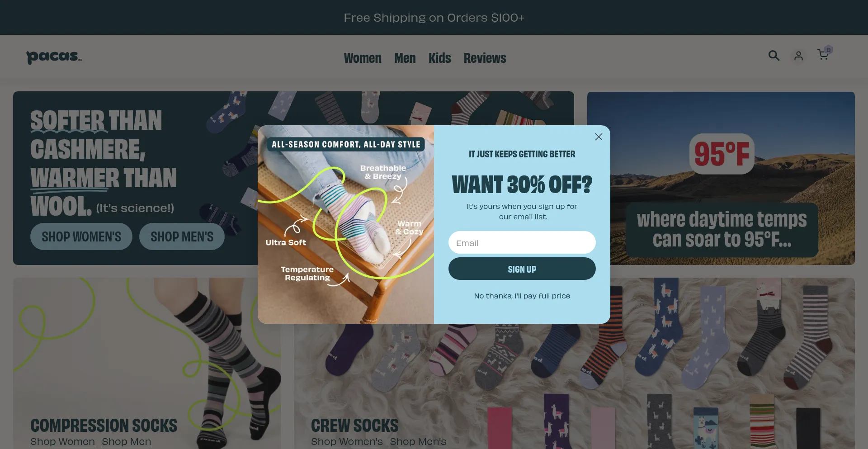Click the SIGN UP button

pos(522,269)
